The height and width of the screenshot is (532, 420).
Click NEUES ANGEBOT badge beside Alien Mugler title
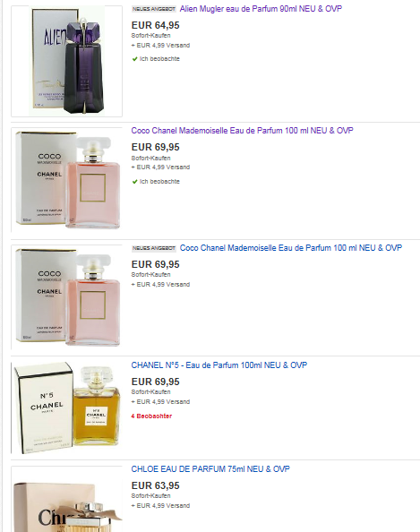(154, 9)
